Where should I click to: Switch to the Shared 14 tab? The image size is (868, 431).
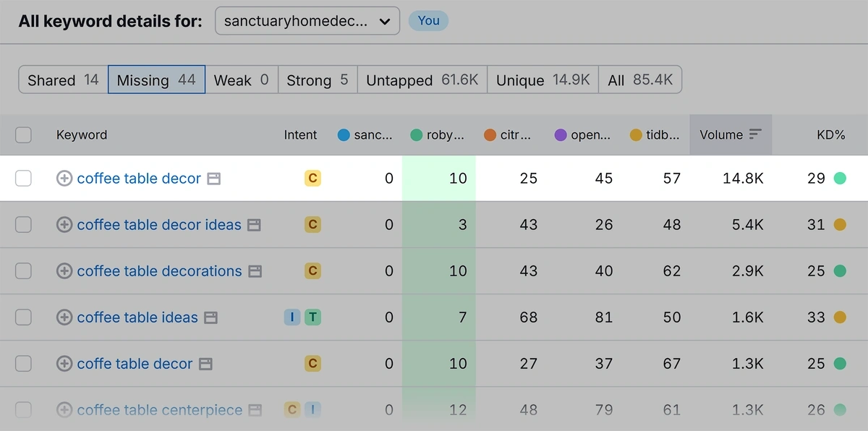[63, 80]
